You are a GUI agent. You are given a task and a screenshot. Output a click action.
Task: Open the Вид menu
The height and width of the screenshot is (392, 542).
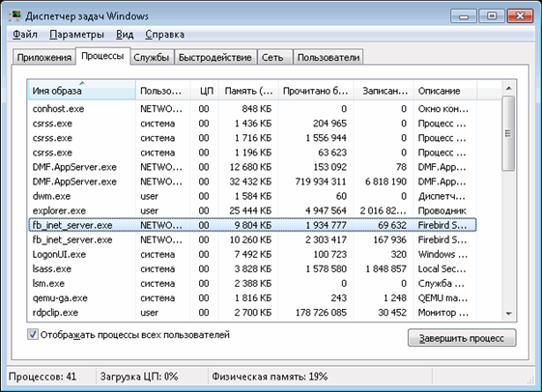tap(125, 35)
